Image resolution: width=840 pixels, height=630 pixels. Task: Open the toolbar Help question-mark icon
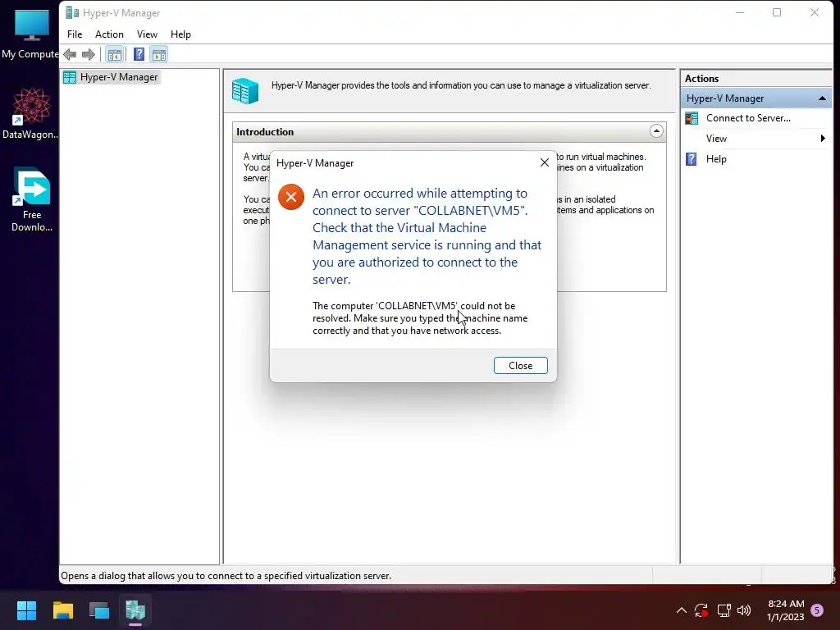pos(139,54)
